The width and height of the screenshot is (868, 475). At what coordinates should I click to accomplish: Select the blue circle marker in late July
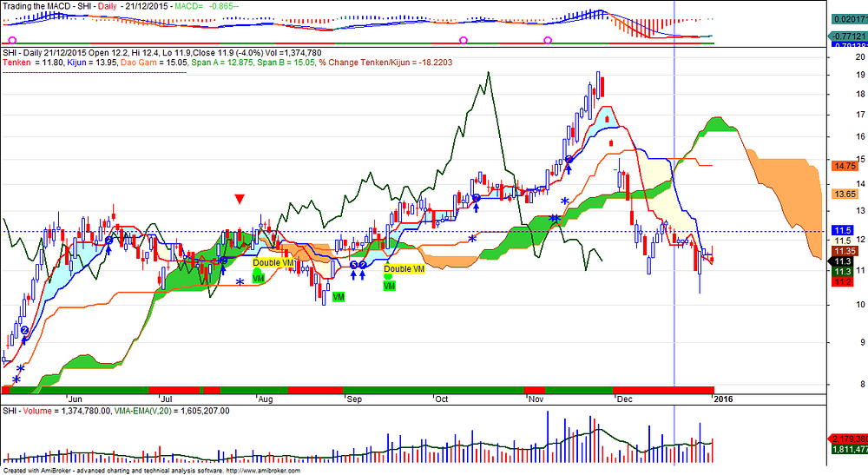pyautogui.click(x=223, y=261)
